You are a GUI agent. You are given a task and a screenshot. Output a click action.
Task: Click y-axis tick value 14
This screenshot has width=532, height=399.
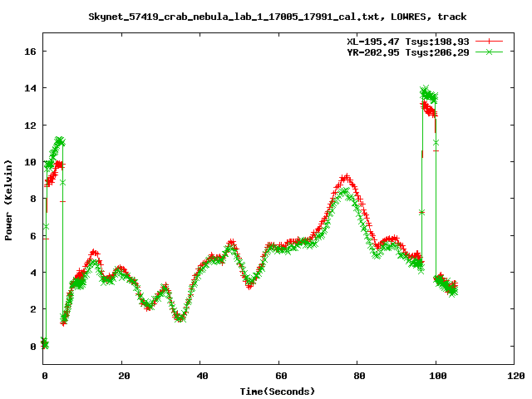[x=30, y=88]
